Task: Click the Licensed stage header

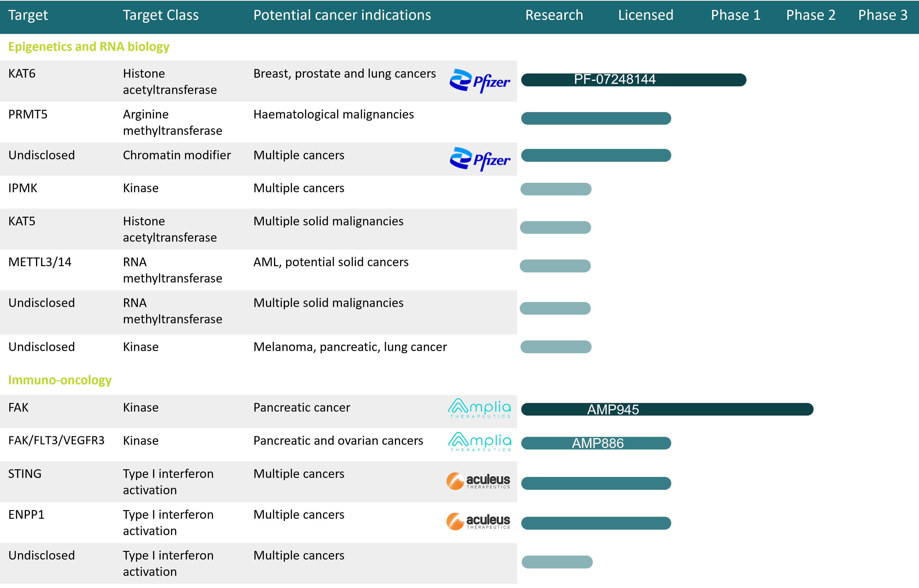Action: tap(646, 15)
